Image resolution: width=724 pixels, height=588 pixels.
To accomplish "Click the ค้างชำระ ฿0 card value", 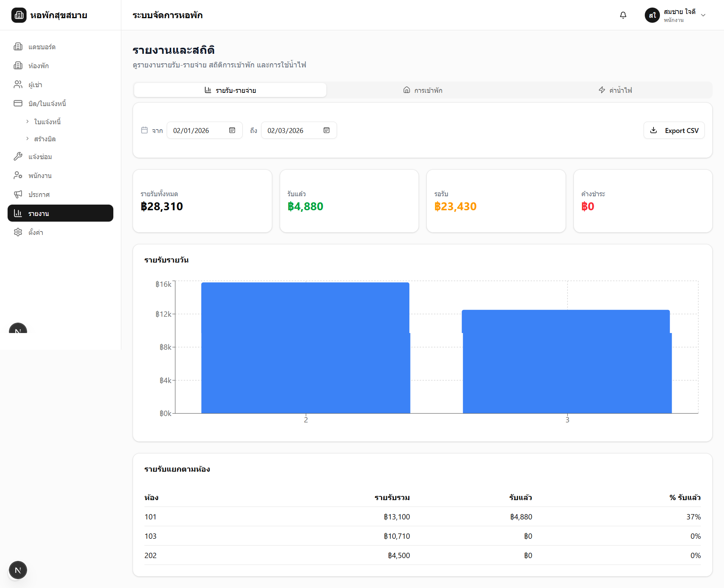I will coord(588,206).
